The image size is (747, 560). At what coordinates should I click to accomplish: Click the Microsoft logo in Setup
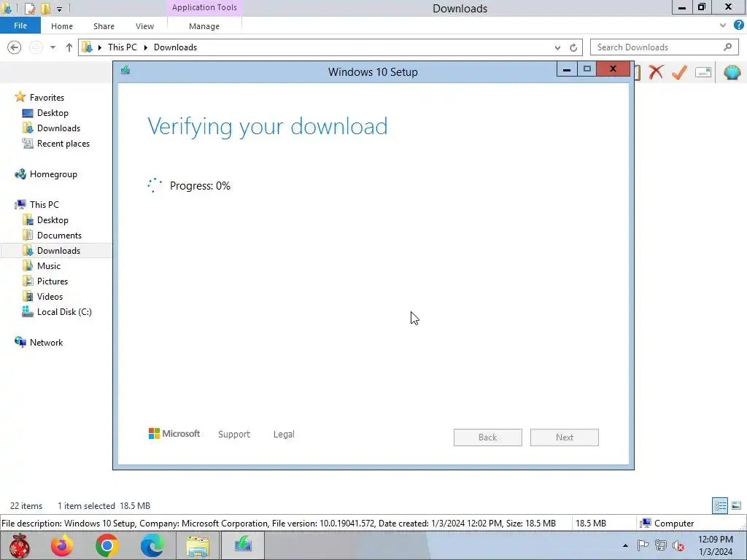point(174,434)
